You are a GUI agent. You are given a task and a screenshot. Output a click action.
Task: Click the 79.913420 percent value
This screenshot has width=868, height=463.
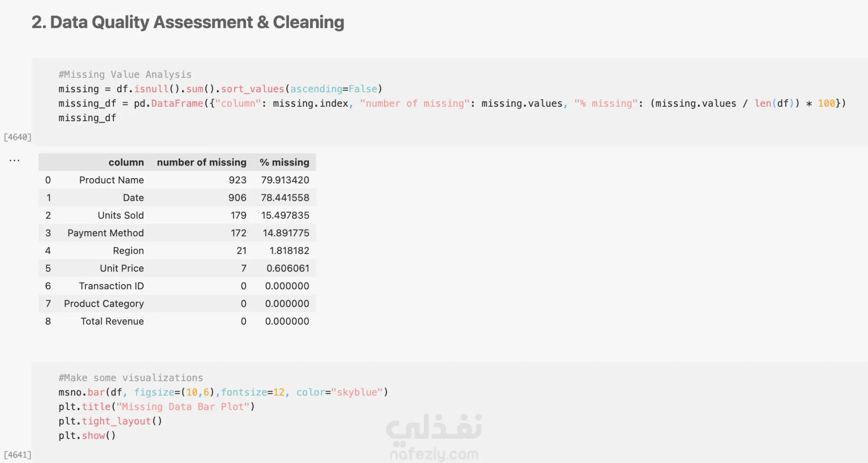pyautogui.click(x=285, y=180)
